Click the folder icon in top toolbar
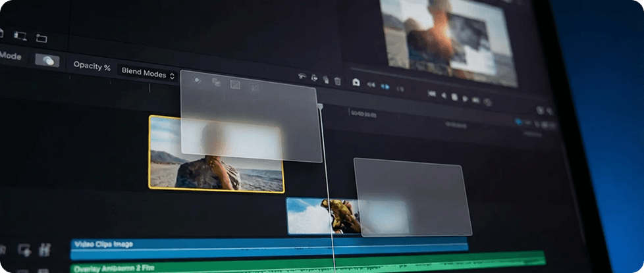The height and width of the screenshot is (273, 644). coord(41,38)
